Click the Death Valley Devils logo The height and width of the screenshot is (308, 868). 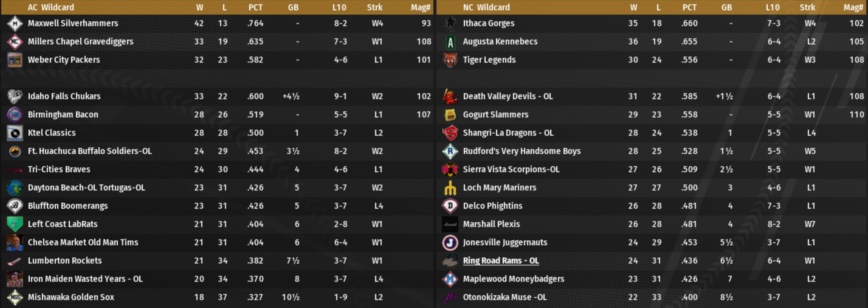[450, 96]
